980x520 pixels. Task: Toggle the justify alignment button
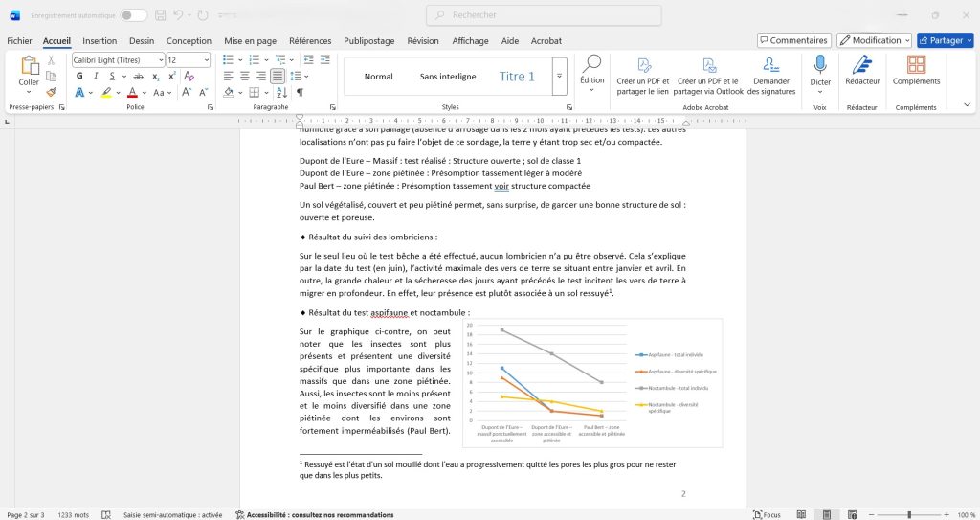[277, 77]
